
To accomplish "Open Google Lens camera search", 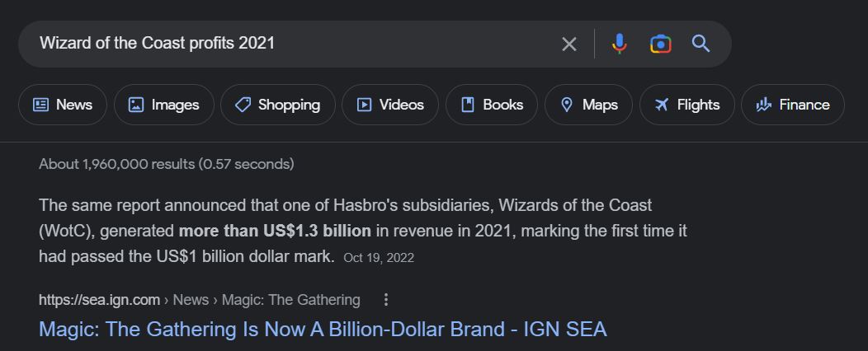I will tap(660, 44).
